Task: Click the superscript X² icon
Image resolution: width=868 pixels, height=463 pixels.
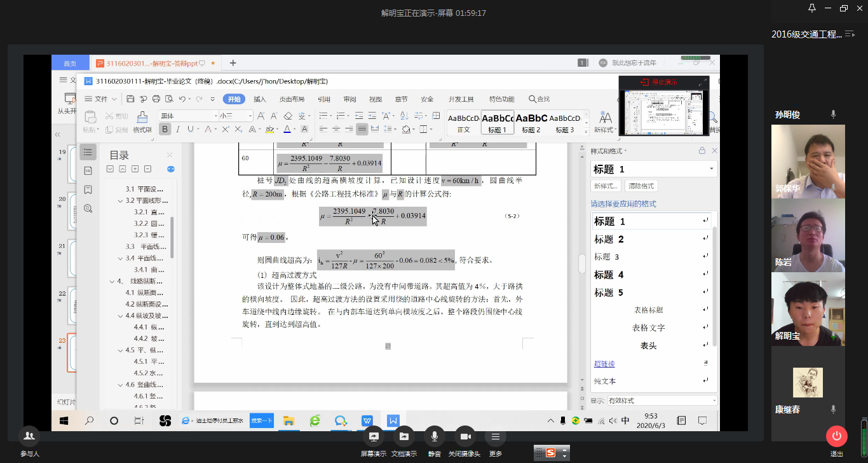Action: (x=225, y=129)
